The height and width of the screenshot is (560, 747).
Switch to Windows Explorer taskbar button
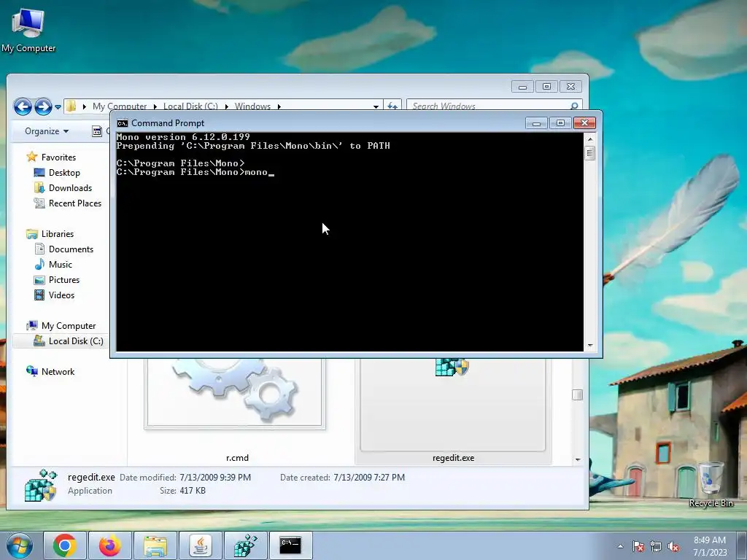pyautogui.click(x=155, y=545)
